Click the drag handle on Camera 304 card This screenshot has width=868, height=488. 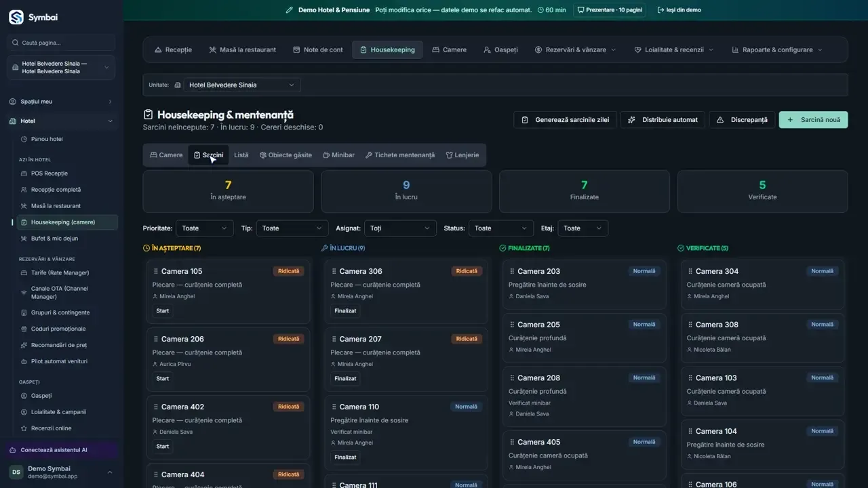point(690,272)
